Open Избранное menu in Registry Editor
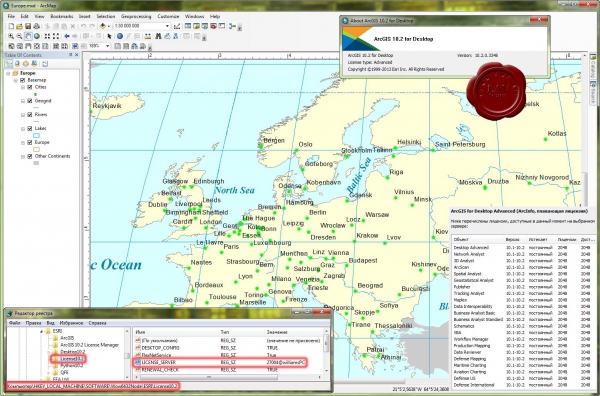600x396 pixels. (x=71, y=323)
